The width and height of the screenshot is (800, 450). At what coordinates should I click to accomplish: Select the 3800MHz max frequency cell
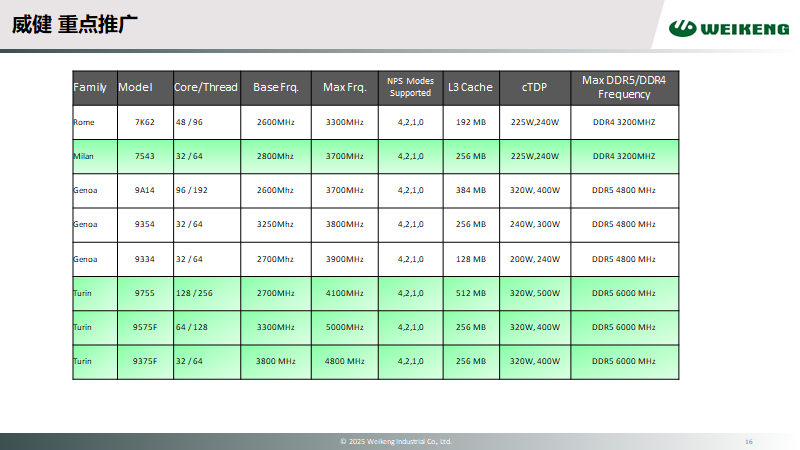click(x=344, y=224)
